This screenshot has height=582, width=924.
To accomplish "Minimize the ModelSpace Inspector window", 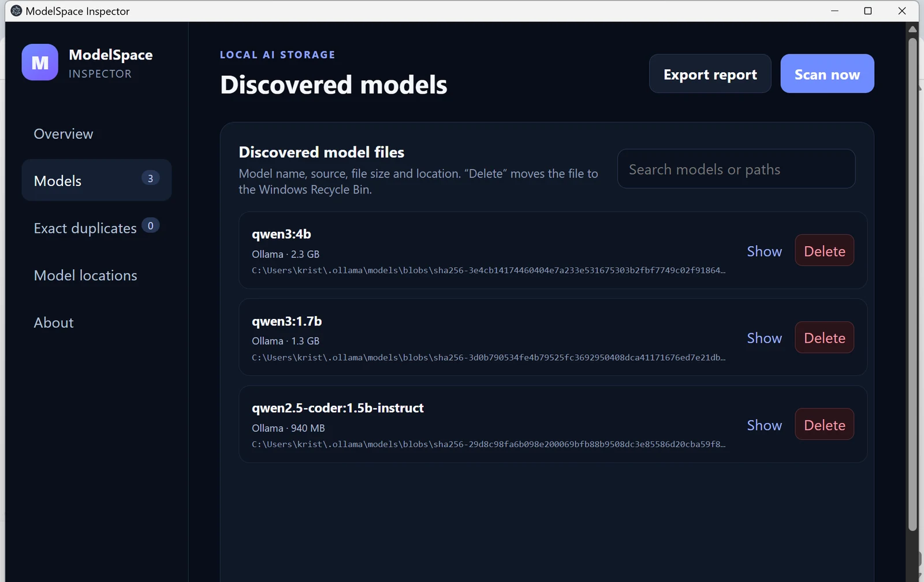I will pyautogui.click(x=834, y=11).
